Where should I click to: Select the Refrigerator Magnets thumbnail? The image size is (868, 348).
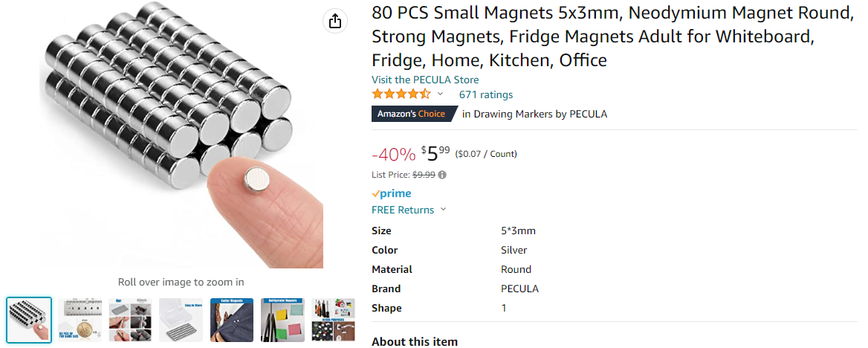282,320
